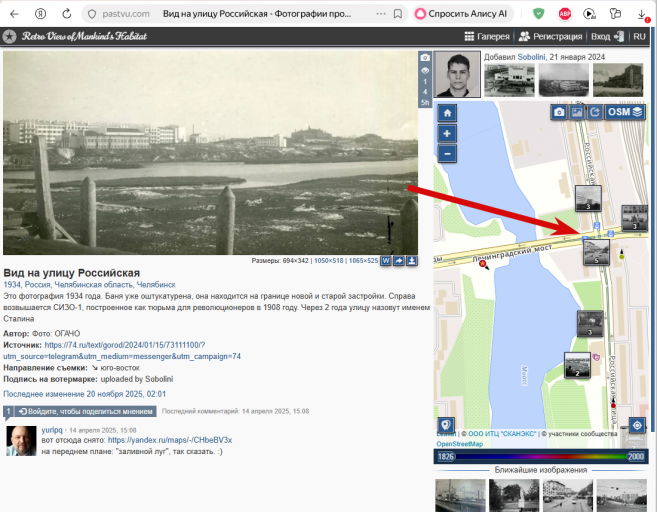Open Sobolini's third dark building thumbnail
This screenshot has width=657, height=512.
click(x=618, y=80)
